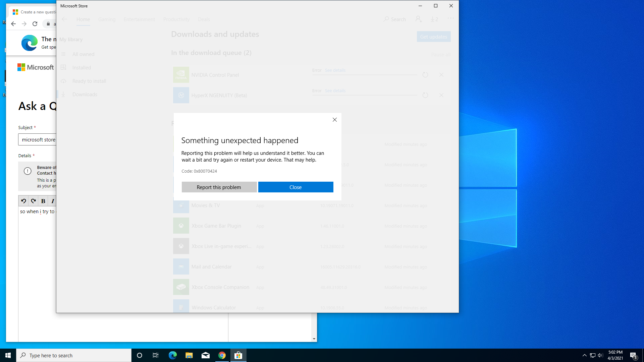Cancel NVIDIA Control Panel download
This screenshot has width=644, height=362.
pos(441,75)
